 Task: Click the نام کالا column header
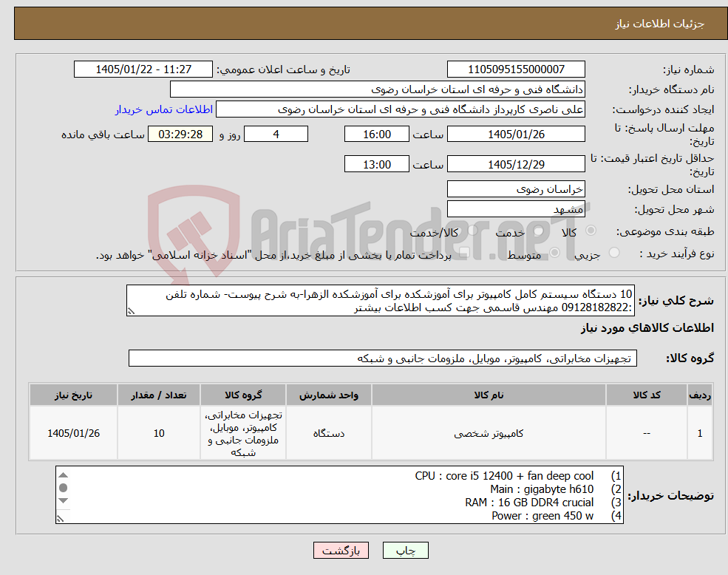[x=489, y=395]
